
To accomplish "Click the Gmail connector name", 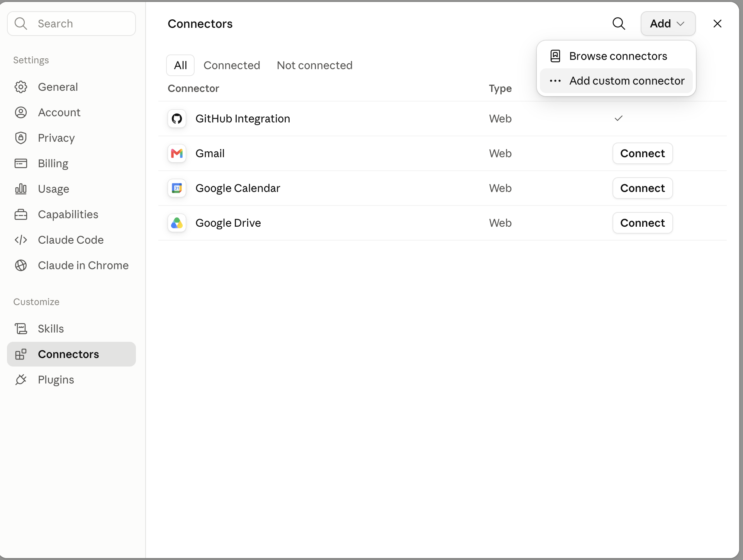I will pyautogui.click(x=210, y=153).
